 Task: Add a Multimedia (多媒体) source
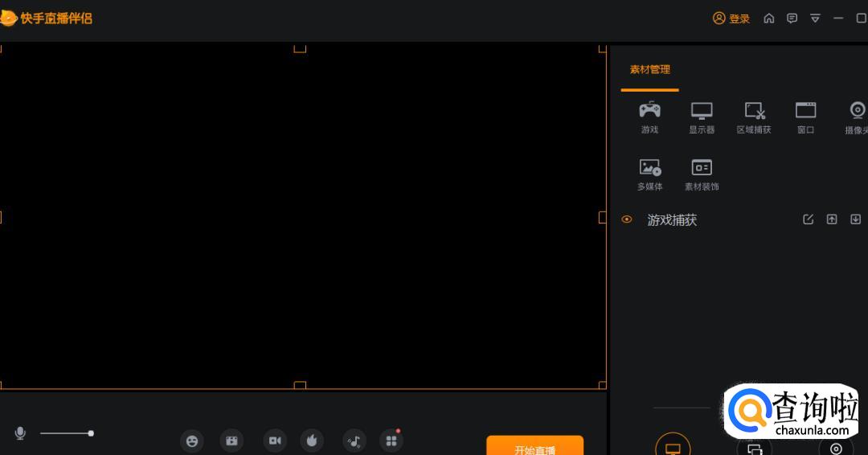pos(649,175)
